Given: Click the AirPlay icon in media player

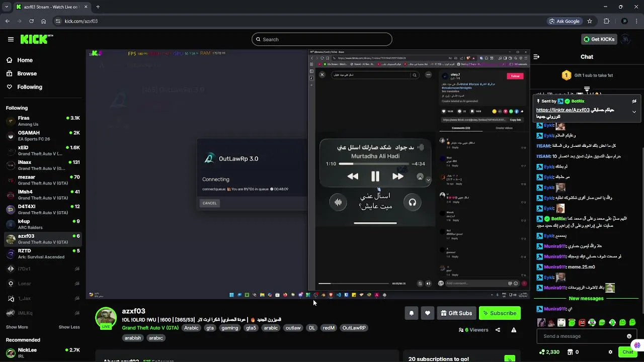Looking at the screenshot, I should pos(420,177).
